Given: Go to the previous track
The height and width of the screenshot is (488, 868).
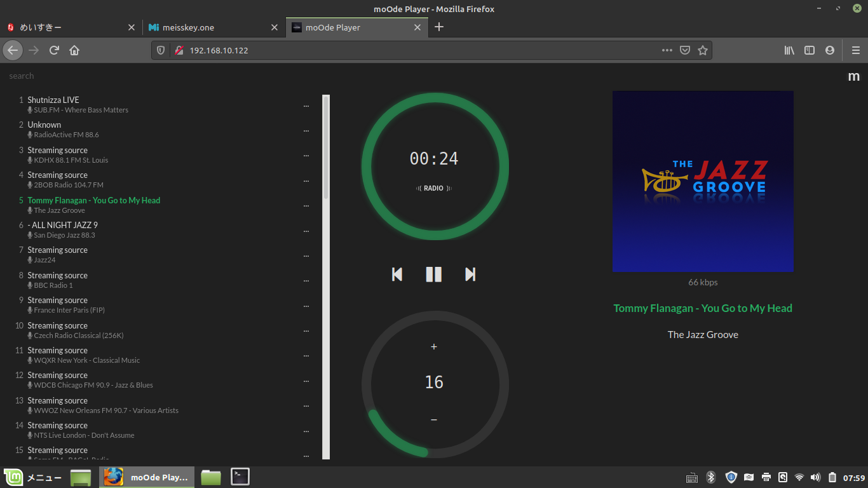Looking at the screenshot, I should click(397, 274).
